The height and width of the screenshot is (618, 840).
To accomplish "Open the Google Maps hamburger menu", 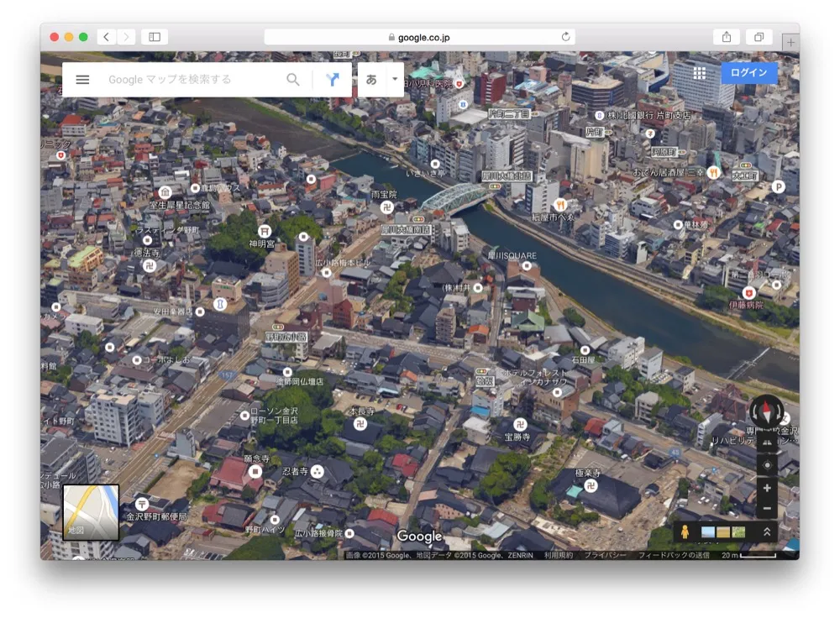I will coord(82,80).
